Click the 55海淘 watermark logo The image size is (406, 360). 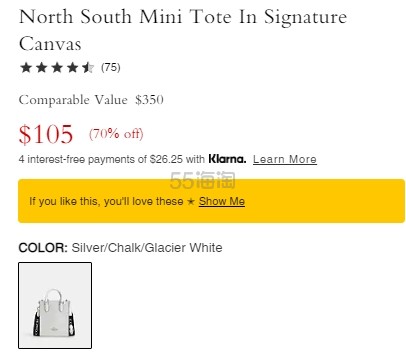(x=202, y=180)
